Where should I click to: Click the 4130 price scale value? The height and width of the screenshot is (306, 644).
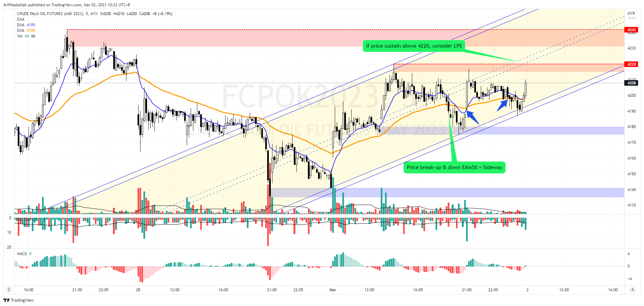(x=632, y=205)
